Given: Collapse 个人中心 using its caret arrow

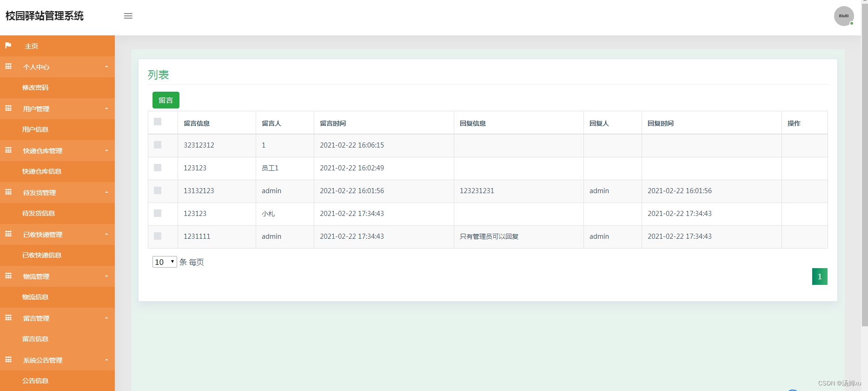Looking at the screenshot, I should click(106, 67).
